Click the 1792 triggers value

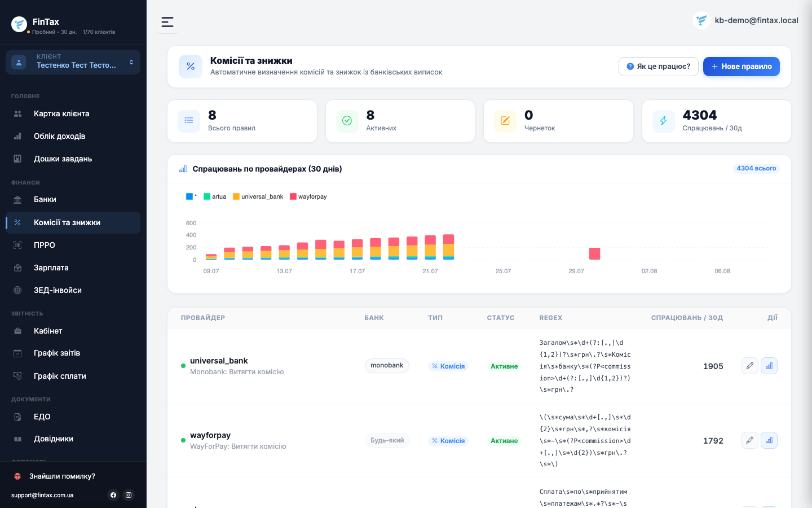coord(713,441)
